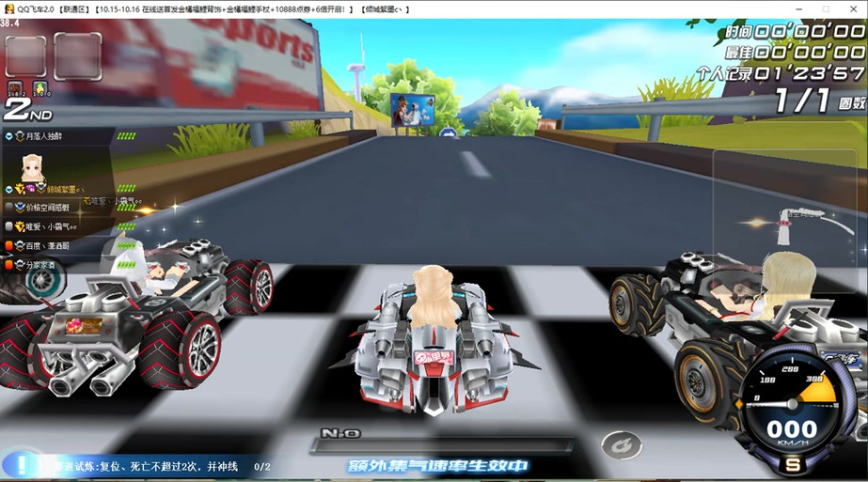This screenshot has width=868, height=482.
Task: Click the license plate on center kart
Action: point(434,357)
